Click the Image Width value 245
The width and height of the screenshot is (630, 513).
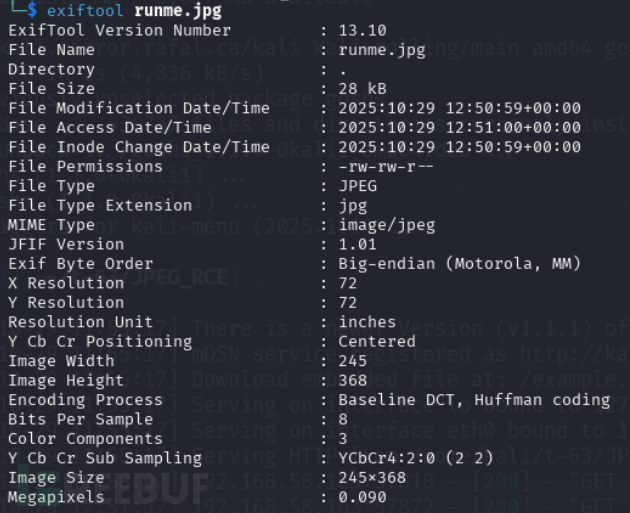(x=352, y=361)
